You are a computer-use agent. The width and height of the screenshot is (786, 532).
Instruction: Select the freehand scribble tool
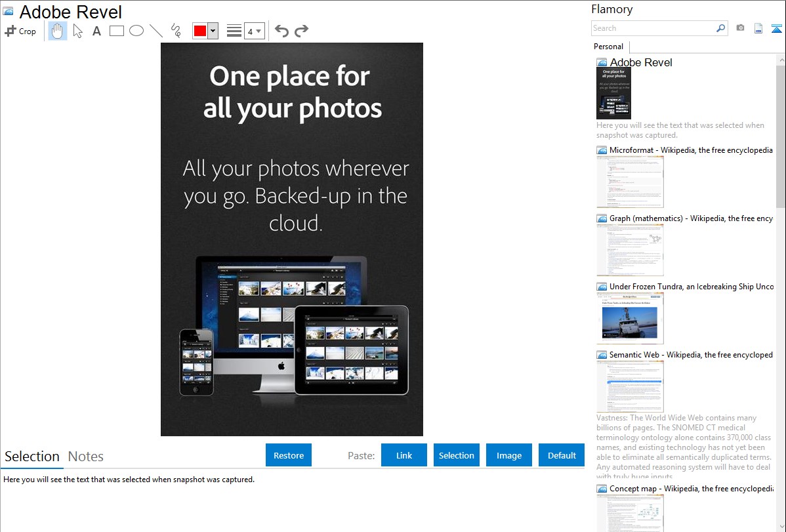[176, 31]
